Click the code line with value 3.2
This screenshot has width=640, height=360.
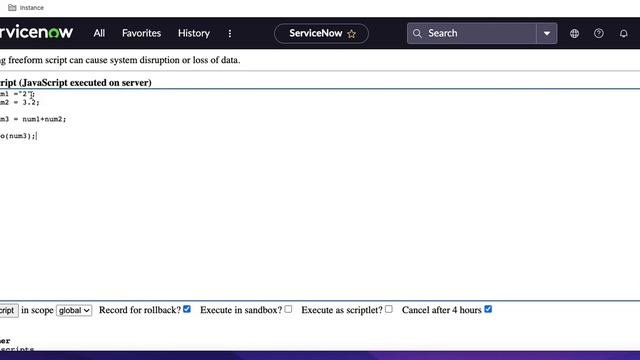[x=20, y=102]
